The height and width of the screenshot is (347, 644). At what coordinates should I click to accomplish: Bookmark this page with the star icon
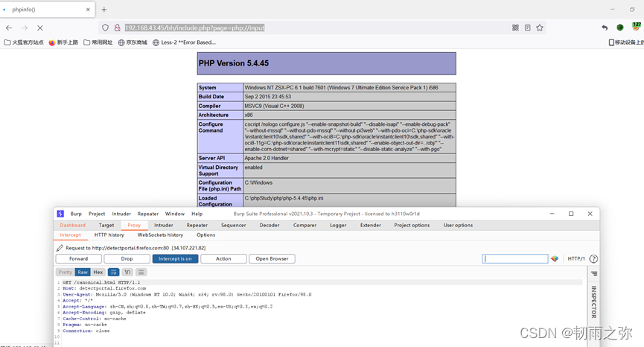(x=540, y=28)
